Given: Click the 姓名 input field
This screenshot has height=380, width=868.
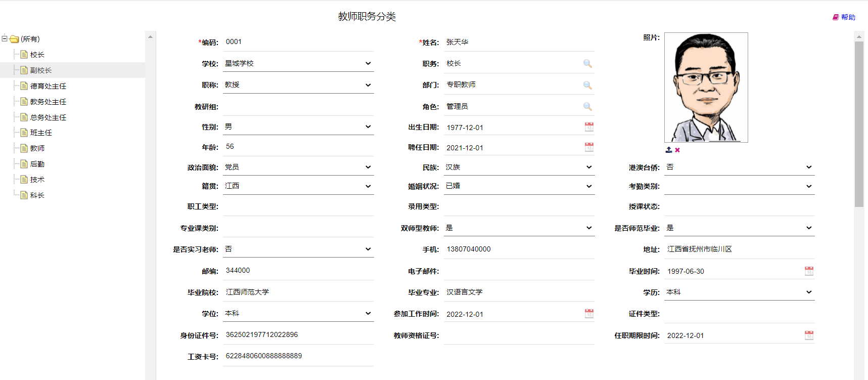Looking at the screenshot, I should pos(519,42).
